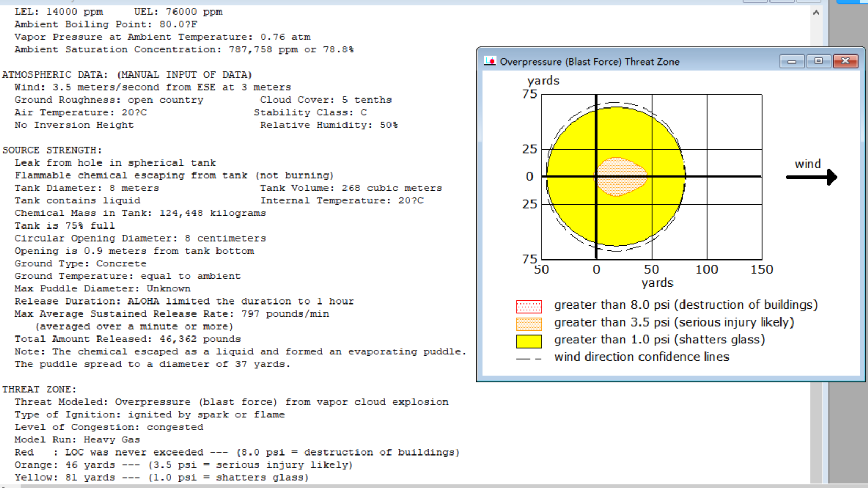This screenshot has height=488, width=868.
Task: Click 'wind direction confidence lines' legend text
Action: [642, 357]
